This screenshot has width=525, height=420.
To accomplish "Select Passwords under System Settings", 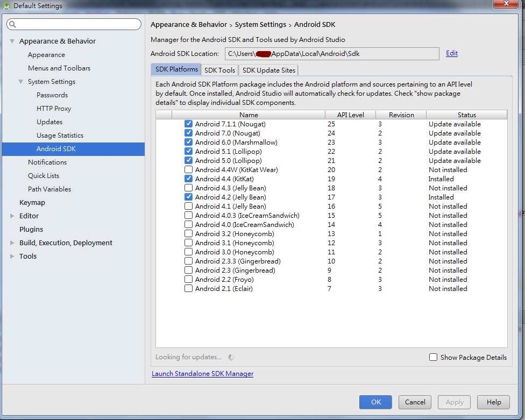I will [52, 95].
